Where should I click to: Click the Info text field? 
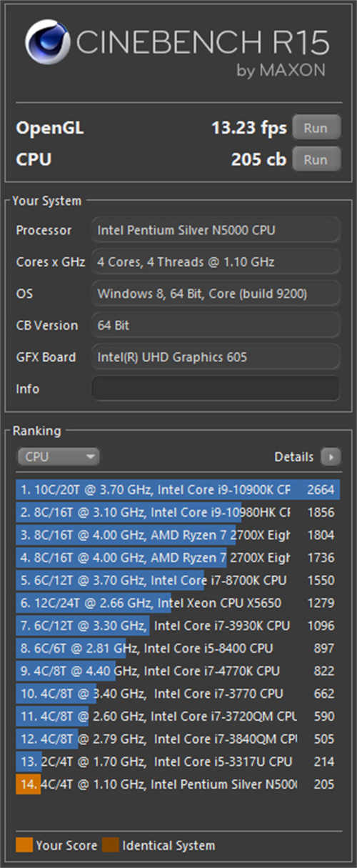(x=216, y=389)
